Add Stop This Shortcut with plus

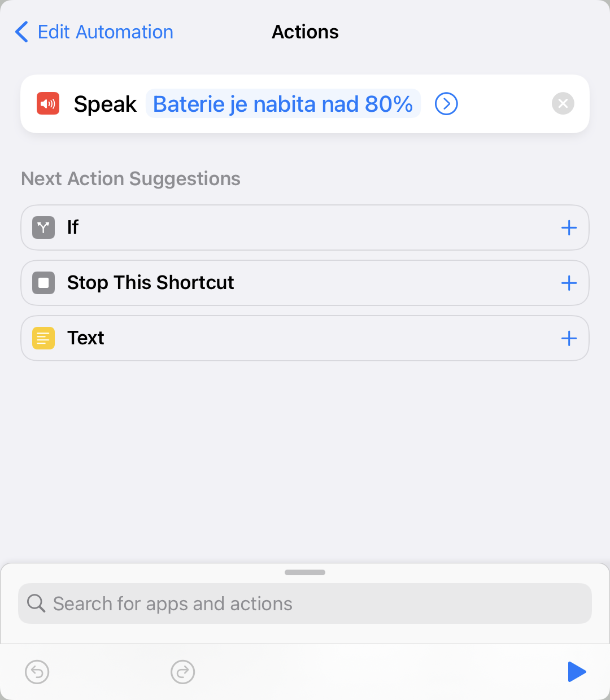[x=569, y=283]
